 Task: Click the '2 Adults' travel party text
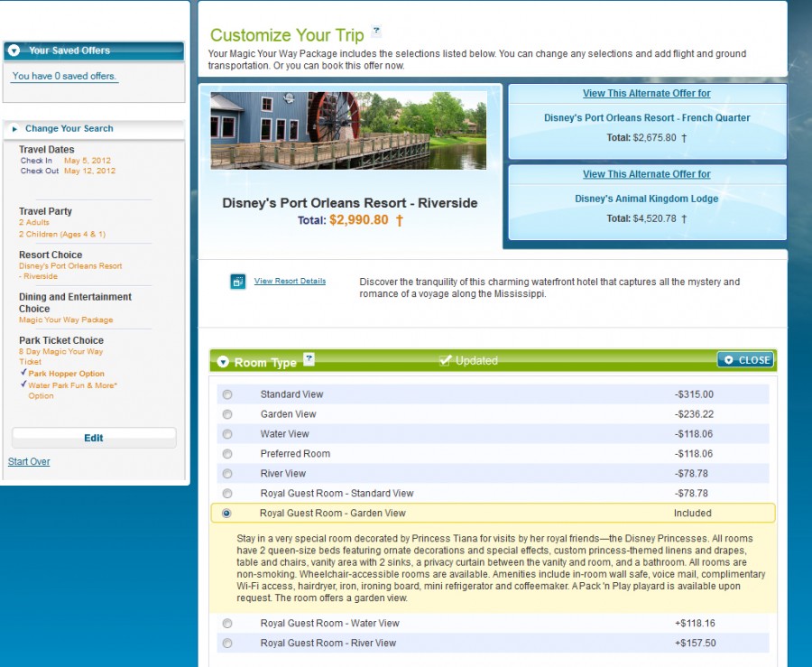tap(34, 222)
